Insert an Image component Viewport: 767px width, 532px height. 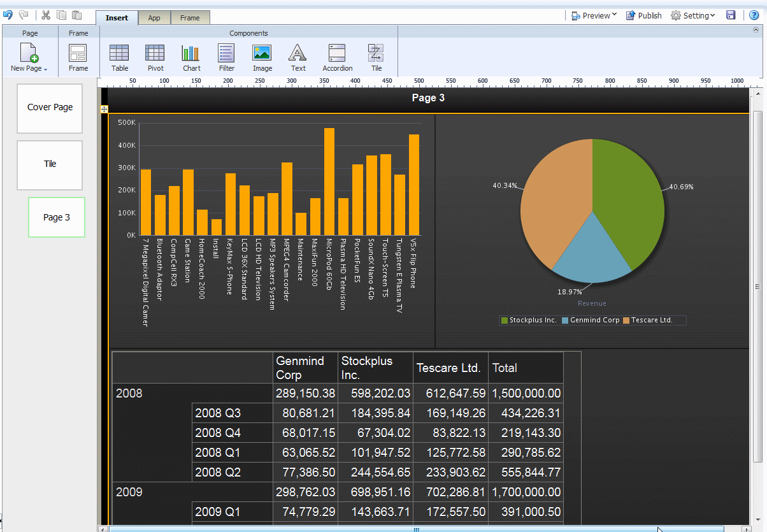click(x=262, y=58)
